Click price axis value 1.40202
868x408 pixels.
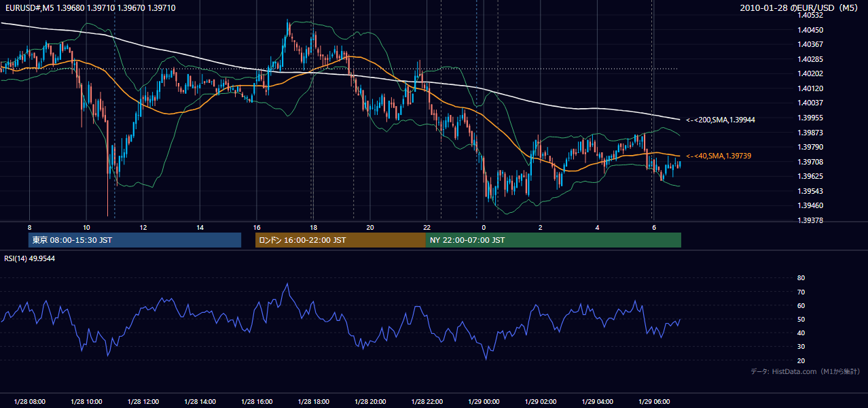(810, 73)
